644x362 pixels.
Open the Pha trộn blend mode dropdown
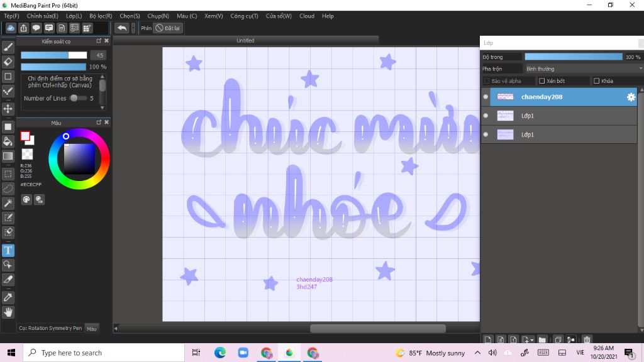point(583,69)
